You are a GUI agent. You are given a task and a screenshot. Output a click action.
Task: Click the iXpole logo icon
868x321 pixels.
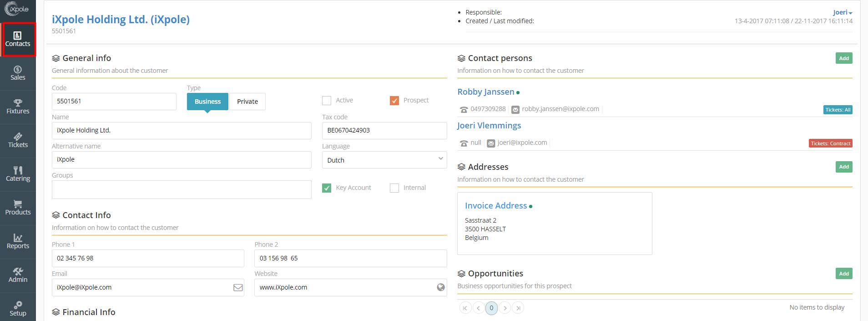(x=17, y=9)
